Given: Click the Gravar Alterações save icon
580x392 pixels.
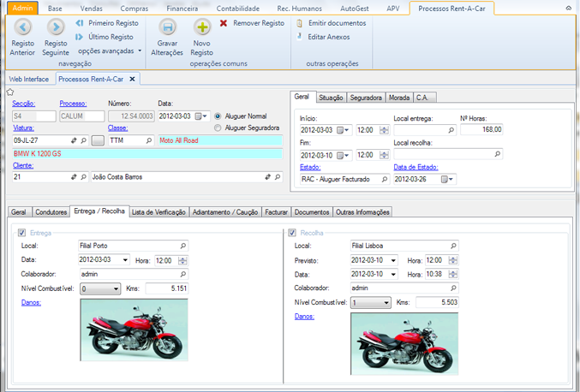Looking at the screenshot, I should click(167, 27).
